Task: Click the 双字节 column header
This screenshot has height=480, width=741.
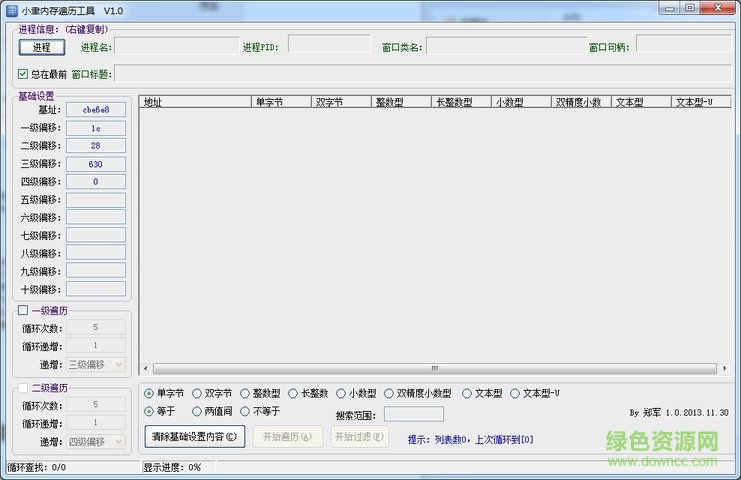Action: tap(341, 102)
